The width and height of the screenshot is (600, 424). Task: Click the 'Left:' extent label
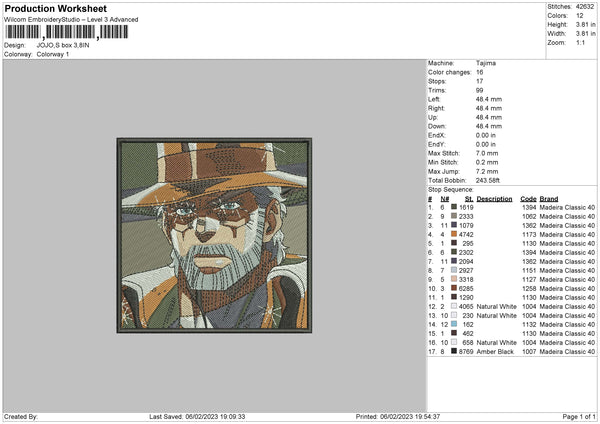434,99
